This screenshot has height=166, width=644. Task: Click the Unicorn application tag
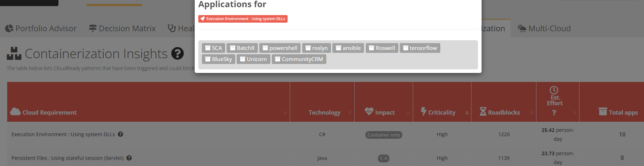tap(253, 59)
